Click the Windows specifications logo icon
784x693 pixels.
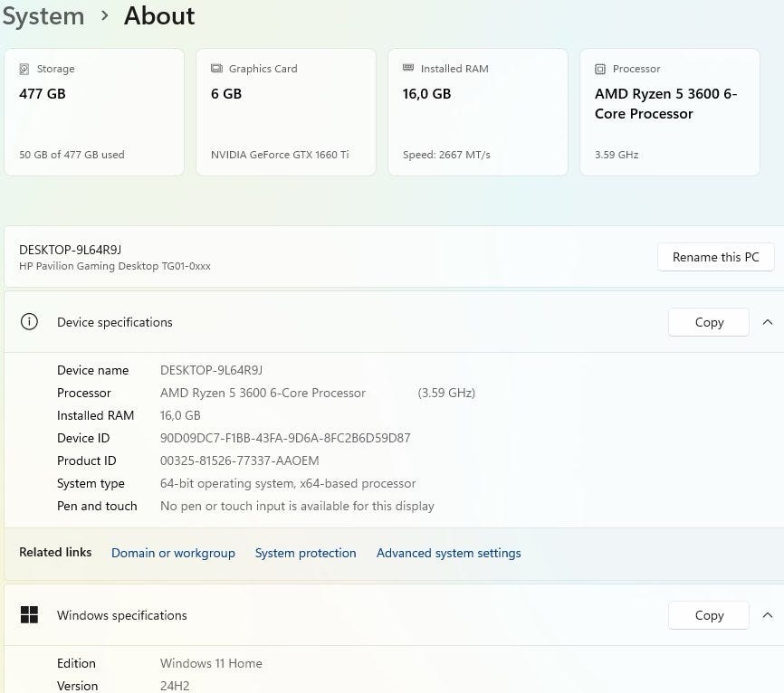pos(29,615)
